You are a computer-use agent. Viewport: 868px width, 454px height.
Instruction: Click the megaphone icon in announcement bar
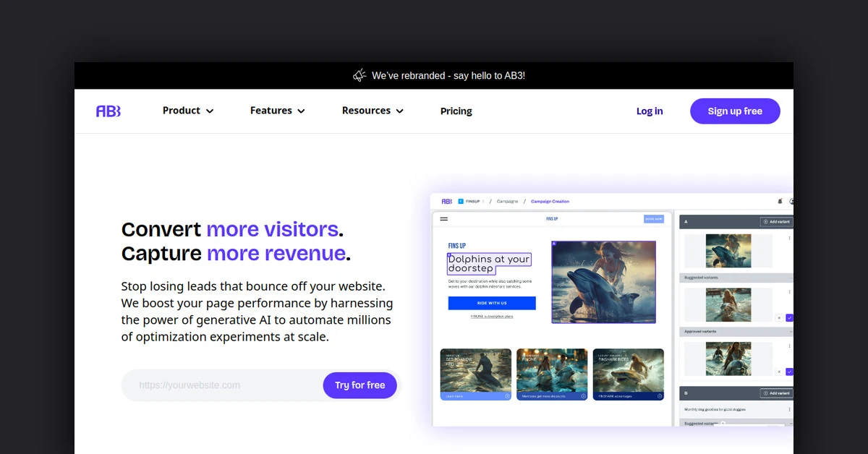[359, 75]
